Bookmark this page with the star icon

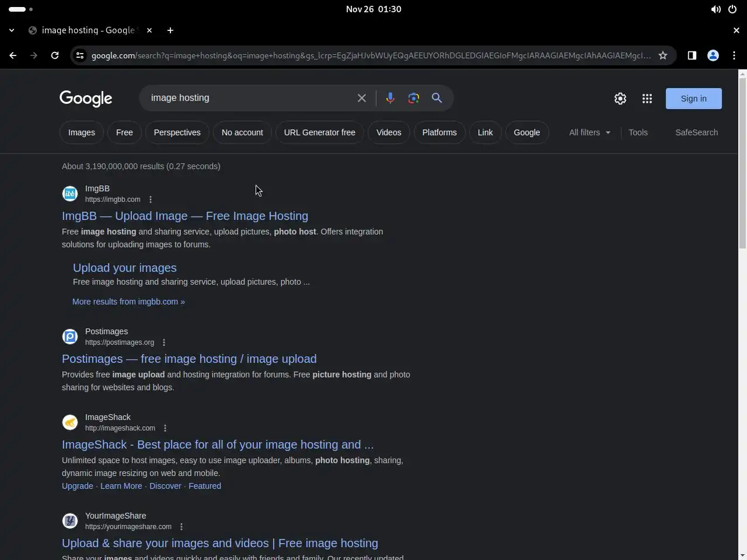click(663, 55)
